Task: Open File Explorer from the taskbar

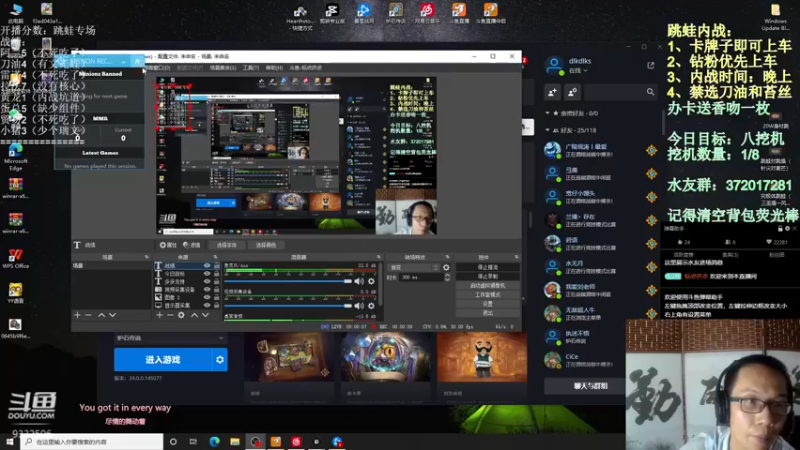Action: coord(235,441)
